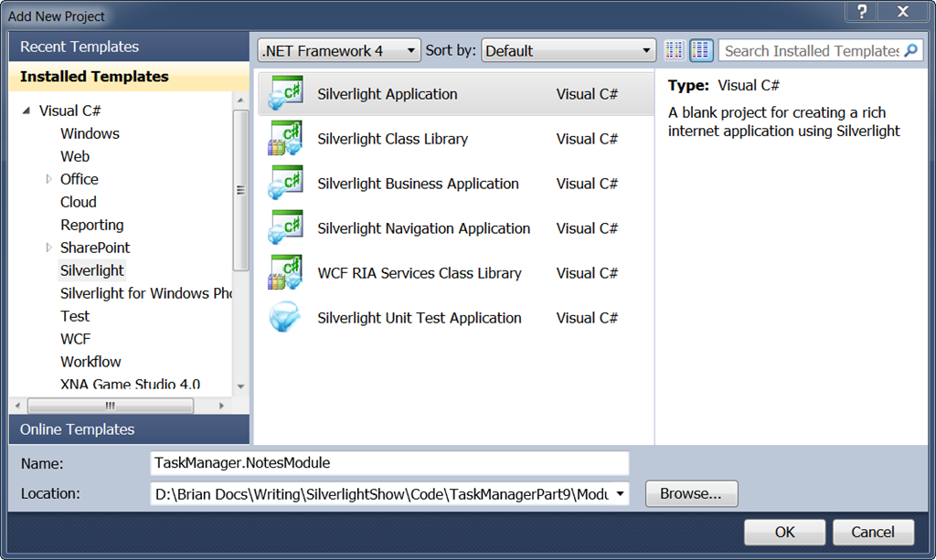Image resolution: width=936 pixels, height=560 pixels.
Task: Select the Reporting category
Action: [x=92, y=225]
